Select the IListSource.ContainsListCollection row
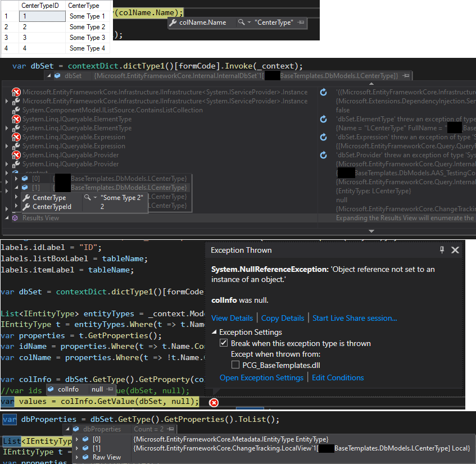This screenshot has width=476, height=464. click(112, 110)
